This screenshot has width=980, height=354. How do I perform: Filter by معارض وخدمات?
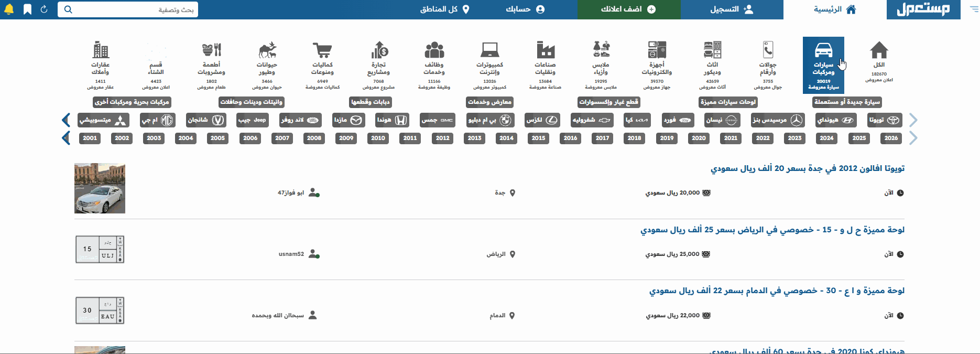point(490,102)
